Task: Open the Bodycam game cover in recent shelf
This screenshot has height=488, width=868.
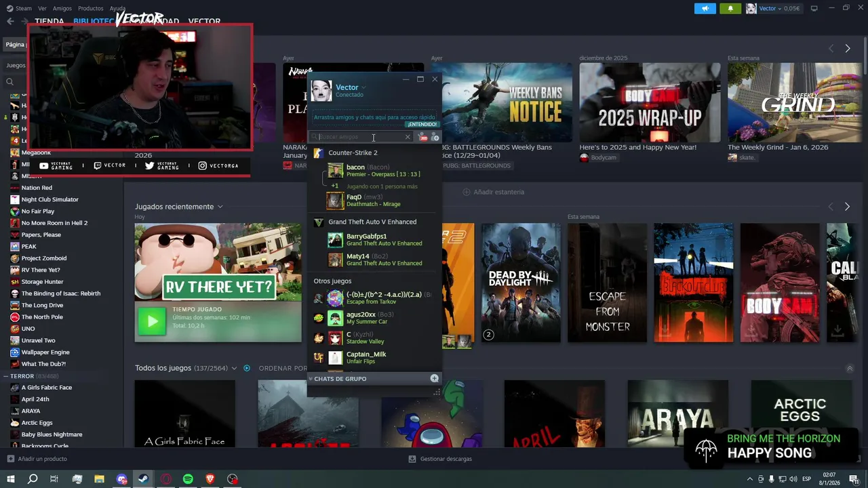Action: pos(779,283)
